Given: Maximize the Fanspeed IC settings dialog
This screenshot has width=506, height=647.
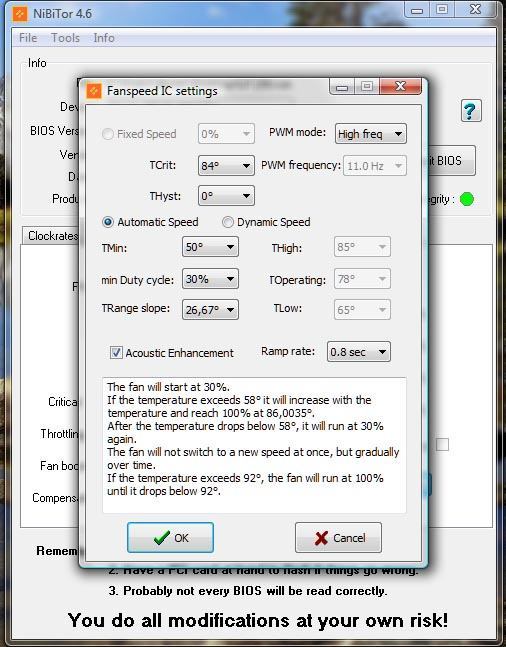Looking at the screenshot, I should (x=366, y=86).
